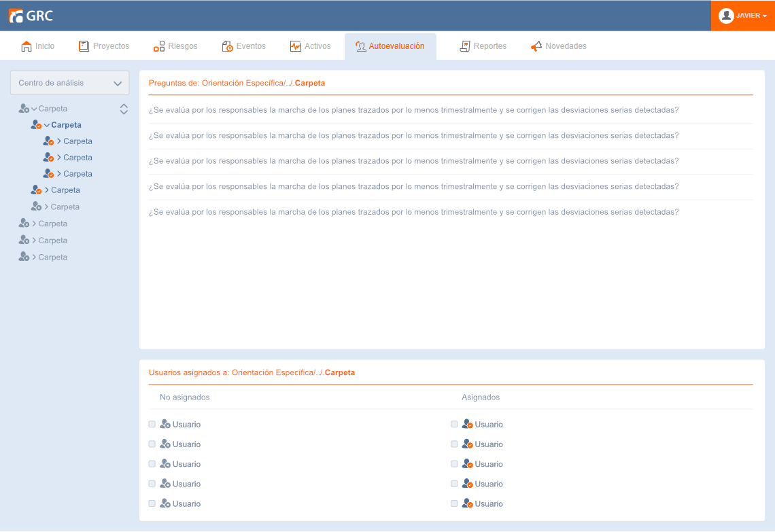Image resolution: width=775 pixels, height=532 pixels.
Task: Collapse the bold Carpeta chevron
Action: click(47, 126)
